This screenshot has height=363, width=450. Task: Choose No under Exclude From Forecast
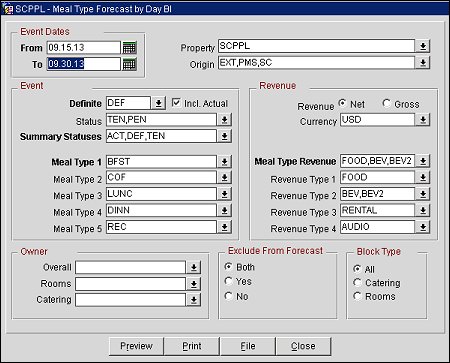229,296
